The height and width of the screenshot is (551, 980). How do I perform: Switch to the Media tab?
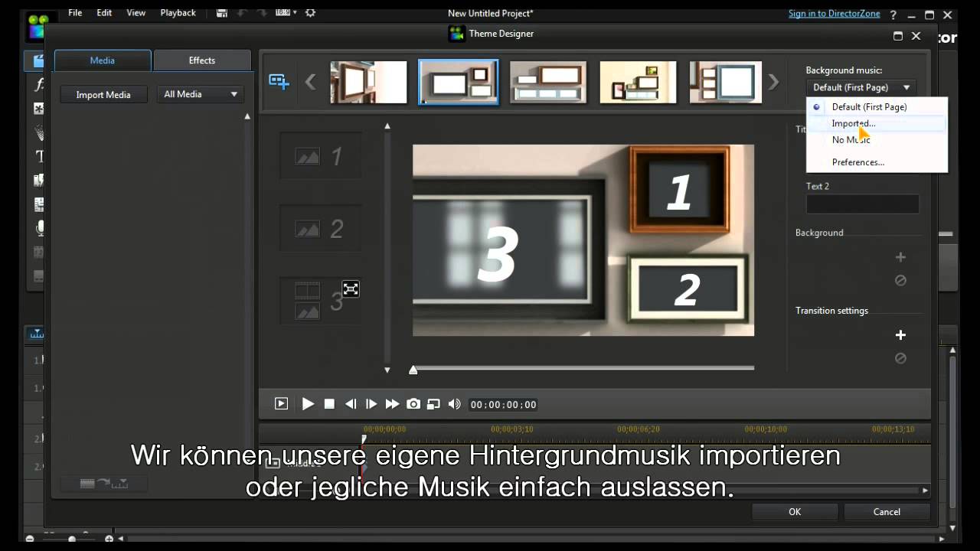103,60
